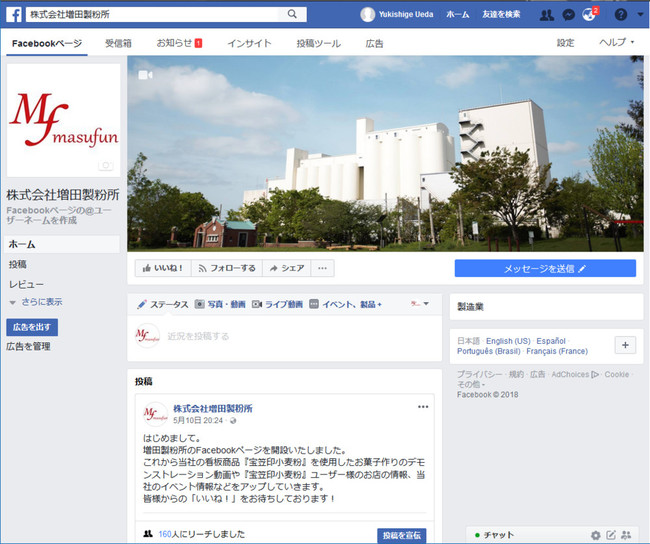Select 写真・動画 composer option
Image resolution: width=650 pixels, height=544 pixels.
220,304
